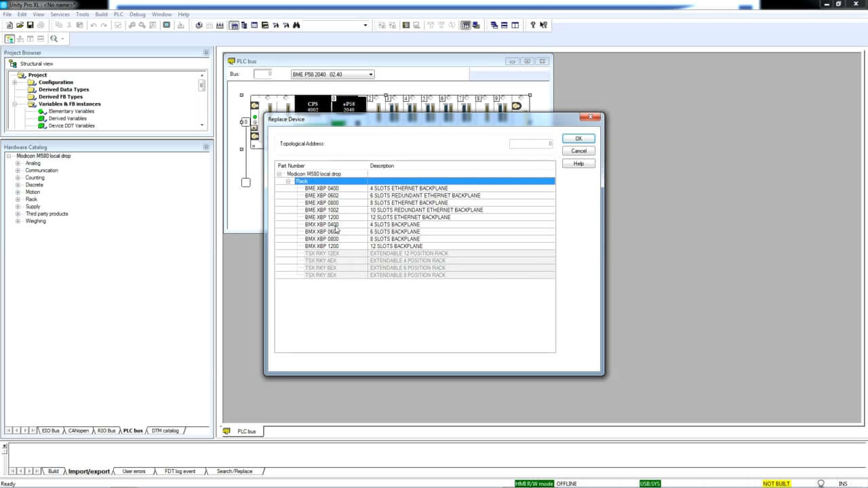Click the download-to-PLC toolbar icon
868x488 pixels.
click(x=180, y=25)
